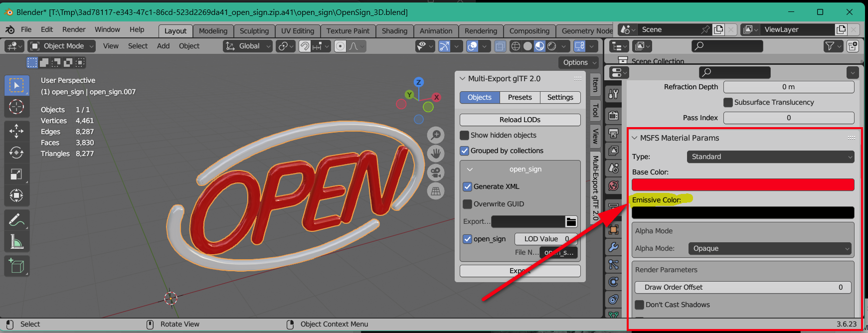Switch to the Shading workspace tab
Screen dimensions: 868x333
(394, 31)
